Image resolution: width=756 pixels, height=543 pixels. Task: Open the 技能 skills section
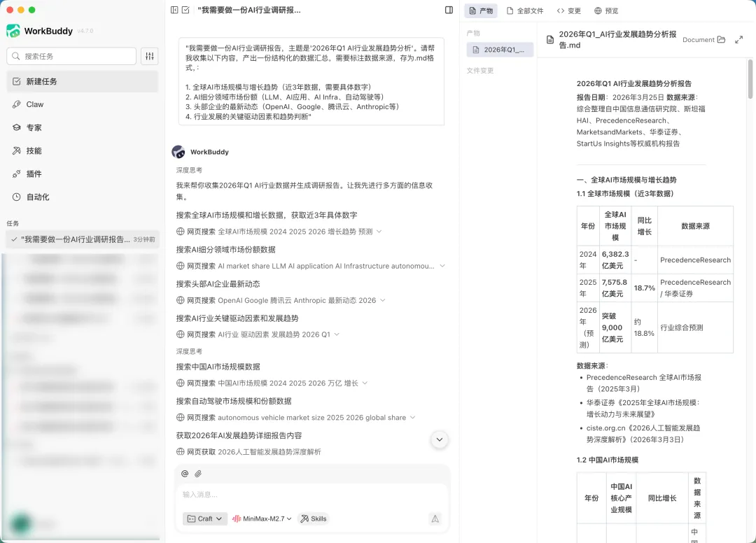pos(83,151)
